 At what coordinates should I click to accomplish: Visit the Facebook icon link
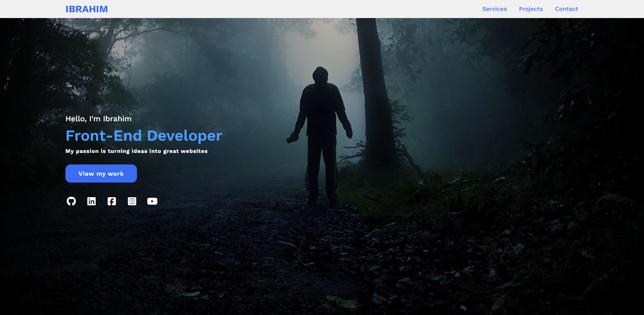pyautogui.click(x=112, y=201)
